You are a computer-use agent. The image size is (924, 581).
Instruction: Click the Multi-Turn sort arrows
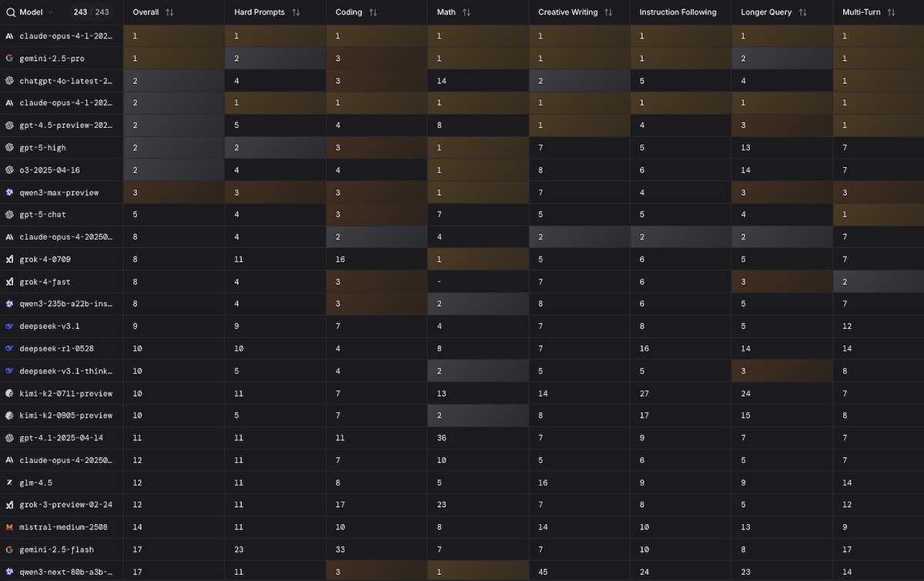(x=891, y=12)
